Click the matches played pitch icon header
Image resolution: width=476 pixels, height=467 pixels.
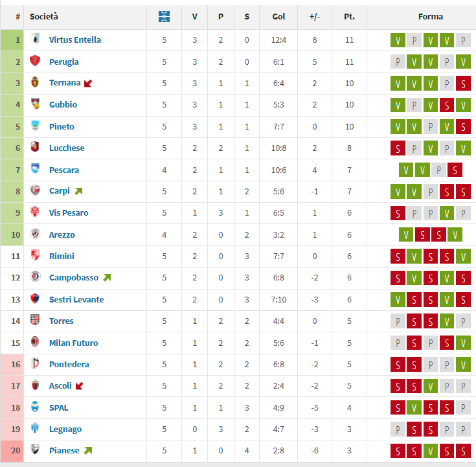coord(164,16)
